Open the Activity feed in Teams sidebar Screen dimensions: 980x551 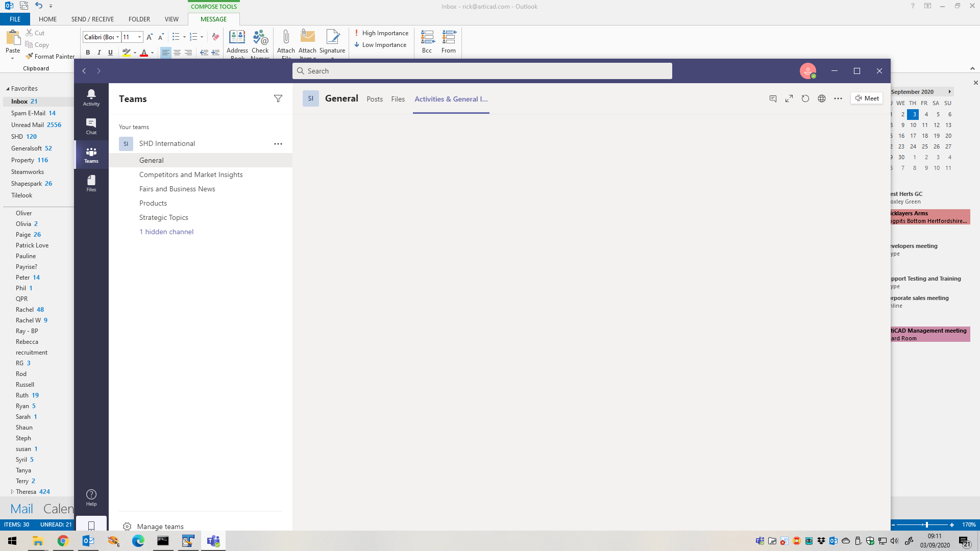click(x=91, y=97)
